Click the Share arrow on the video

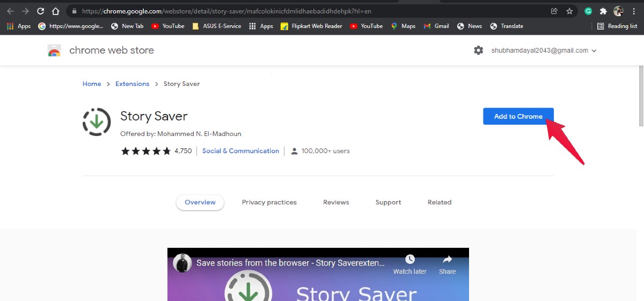(x=447, y=259)
